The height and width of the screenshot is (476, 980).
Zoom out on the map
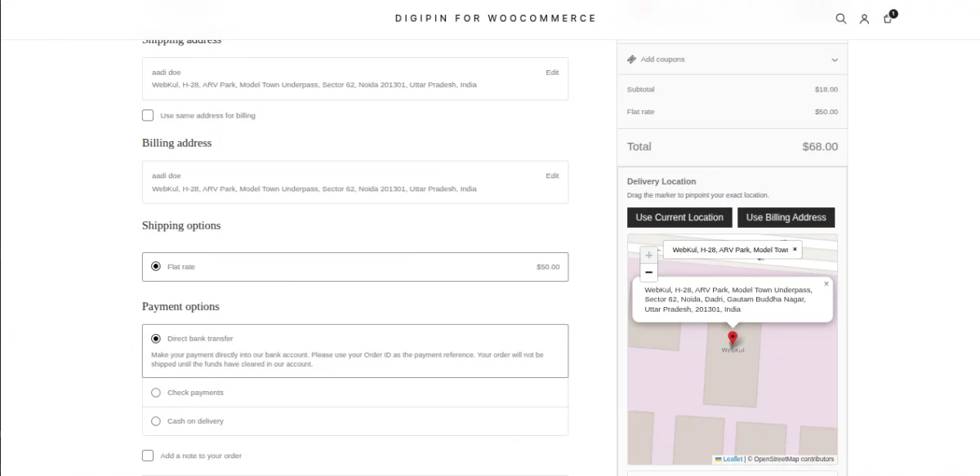pyautogui.click(x=649, y=273)
